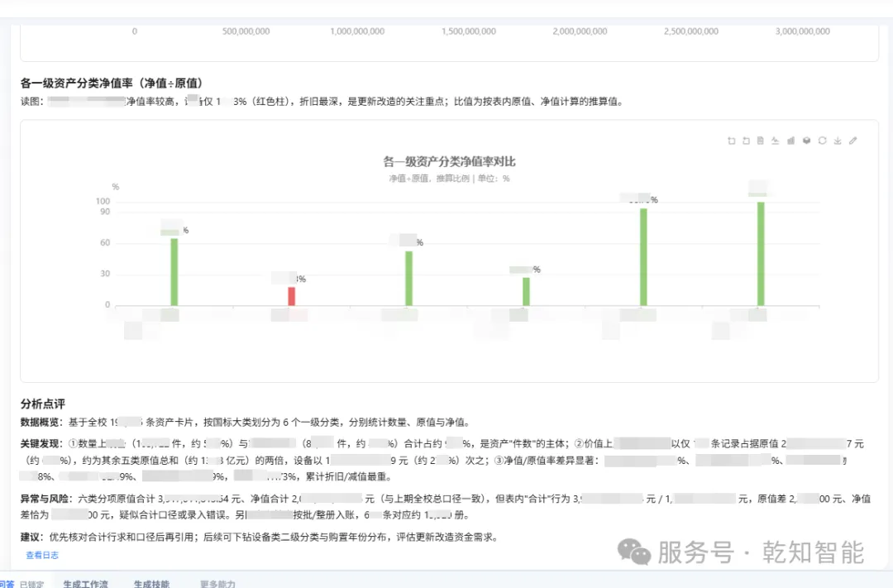This screenshot has height=588, width=893.
Task: Click the 关键发现 label
Action: coord(40,443)
